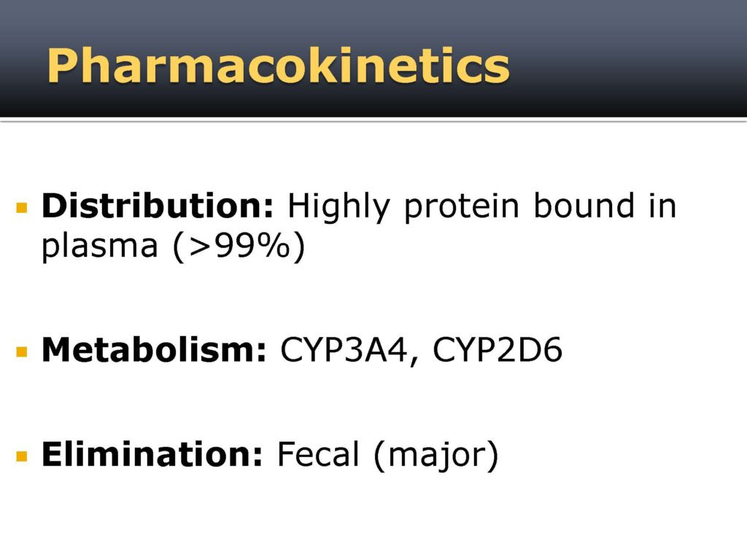Click the word protein

461,208
